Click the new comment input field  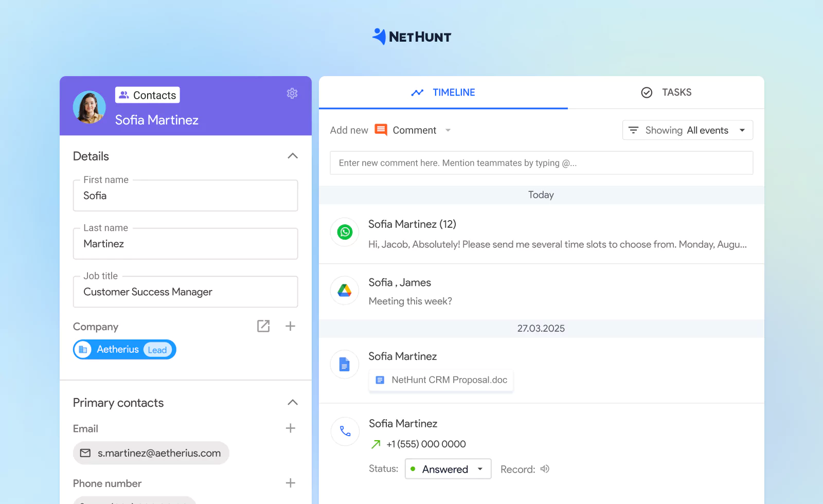(x=541, y=163)
